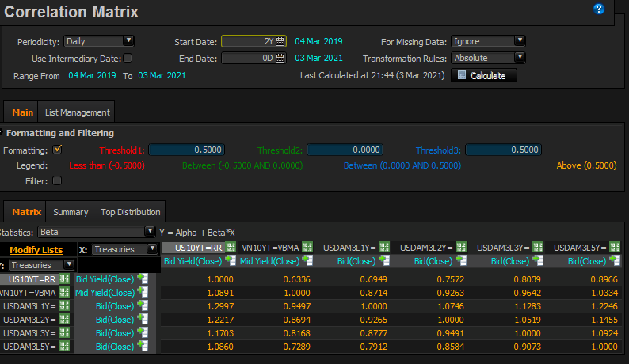The width and height of the screenshot is (629, 364).
Task: Click spreadsheet icon beside US10YT=RR column header
Action: coord(230,248)
